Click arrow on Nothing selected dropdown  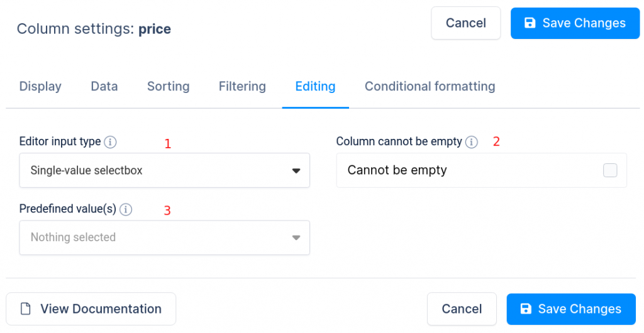(296, 238)
